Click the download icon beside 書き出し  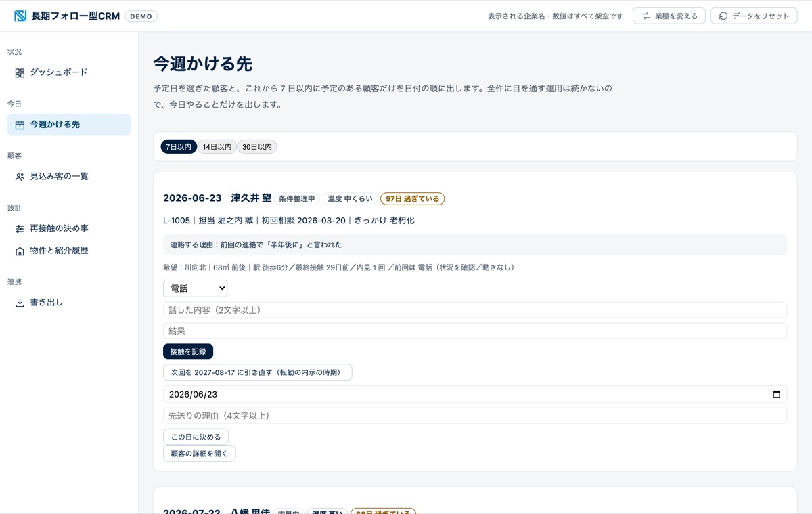point(20,303)
